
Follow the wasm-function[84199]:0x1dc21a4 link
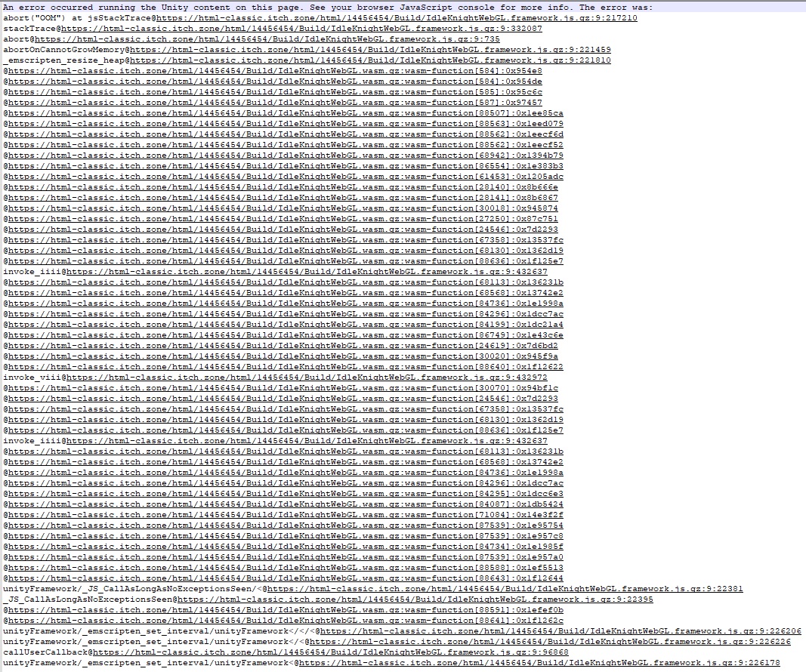(x=286, y=325)
